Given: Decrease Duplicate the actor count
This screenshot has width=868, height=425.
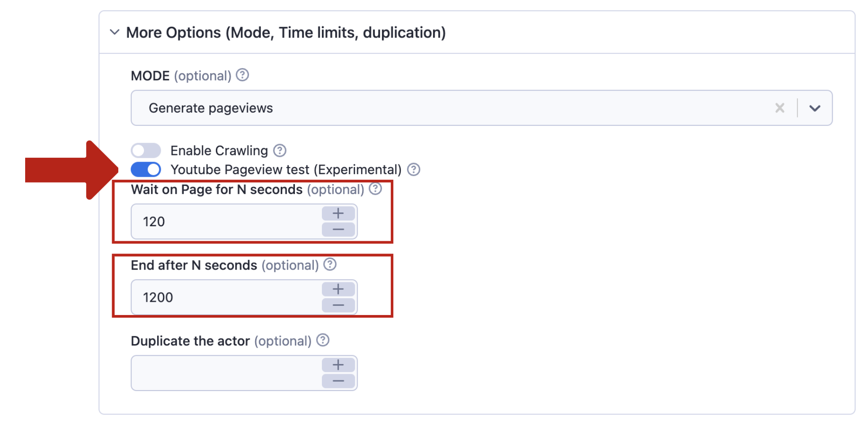Looking at the screenshot, I should (x=338, y=381).
